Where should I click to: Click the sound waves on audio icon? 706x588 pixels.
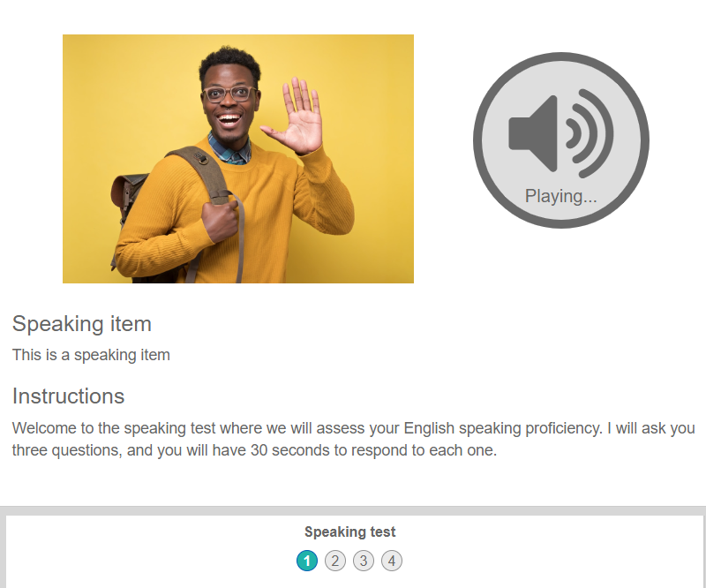(590, 133)
